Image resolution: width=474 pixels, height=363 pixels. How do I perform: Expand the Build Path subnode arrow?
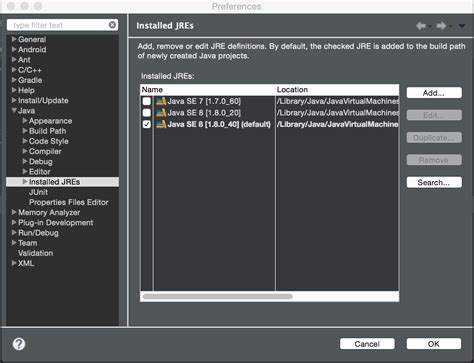coord(25,131)
